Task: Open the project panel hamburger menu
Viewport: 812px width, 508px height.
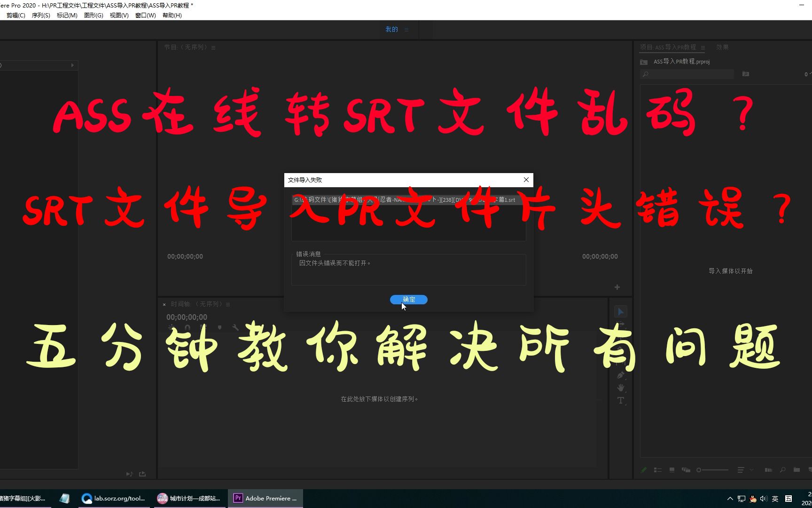Action: click(703, 48)
